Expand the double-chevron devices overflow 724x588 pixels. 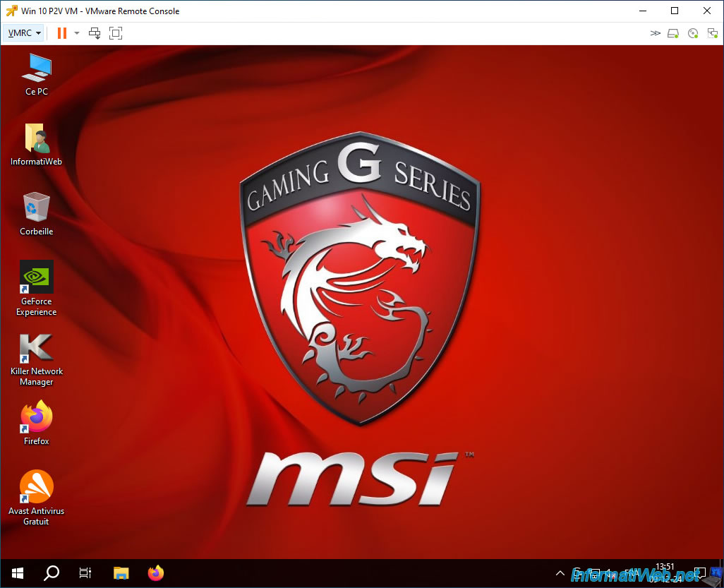656,32
